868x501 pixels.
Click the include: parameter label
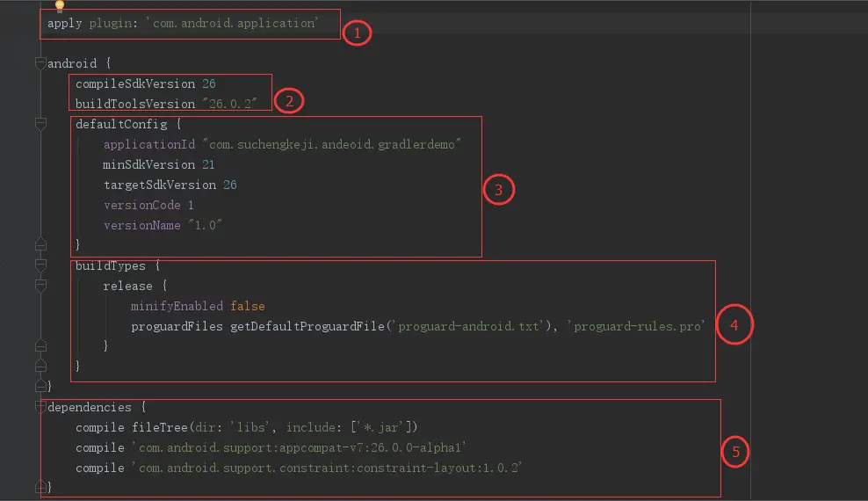coord(314,427)
